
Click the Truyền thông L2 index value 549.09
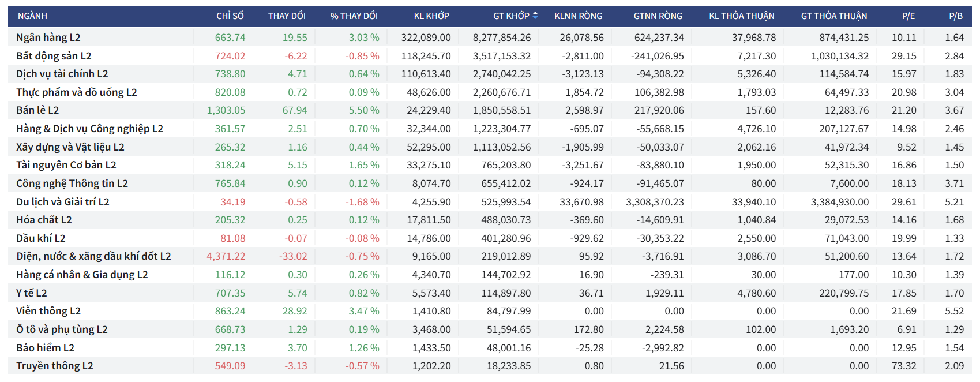point(230,366)
